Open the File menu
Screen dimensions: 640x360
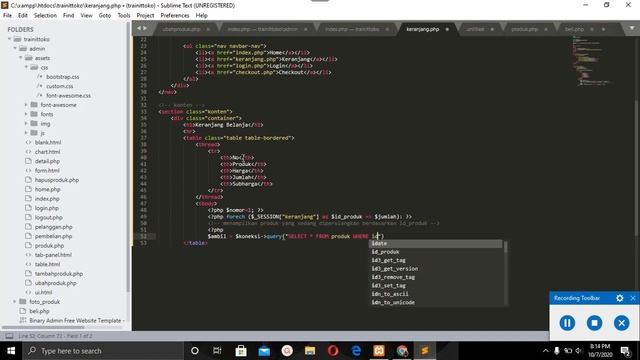7,16
